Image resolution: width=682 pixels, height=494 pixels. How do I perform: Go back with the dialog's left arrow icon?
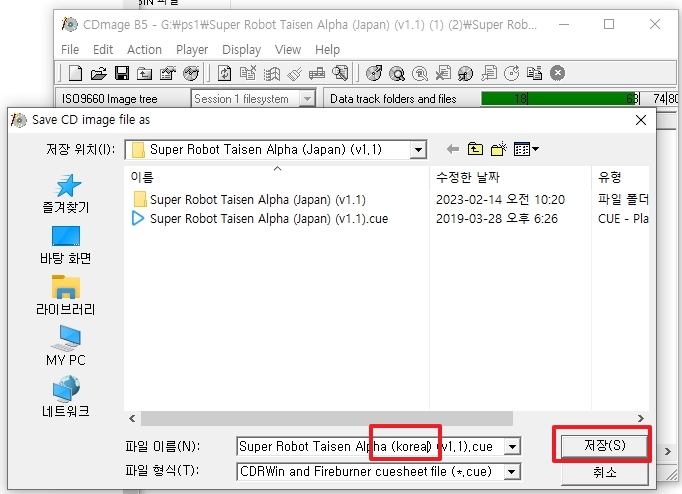pyautogui.click(x=453, y=150)
